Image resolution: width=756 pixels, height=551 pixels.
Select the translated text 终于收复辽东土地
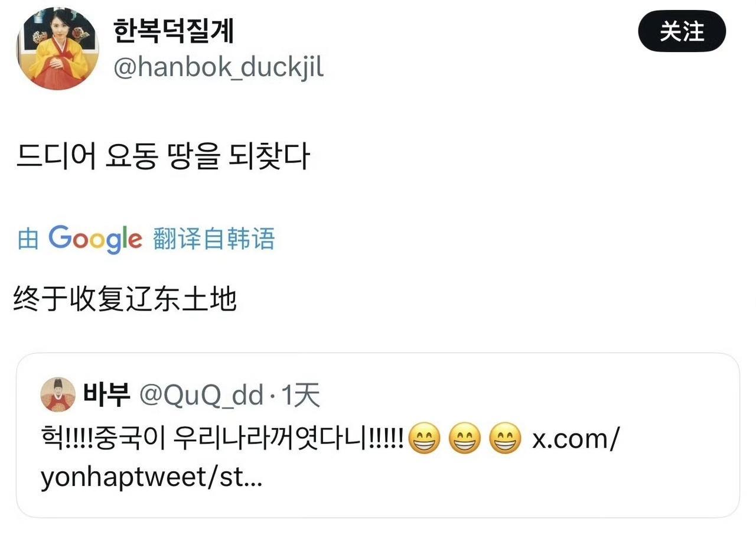point(125,299)
